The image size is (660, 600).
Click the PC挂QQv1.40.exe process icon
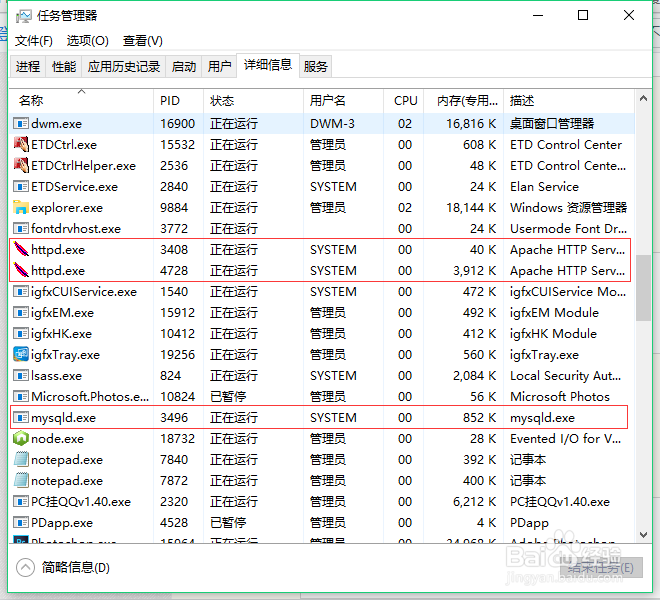tap(21, 501)
